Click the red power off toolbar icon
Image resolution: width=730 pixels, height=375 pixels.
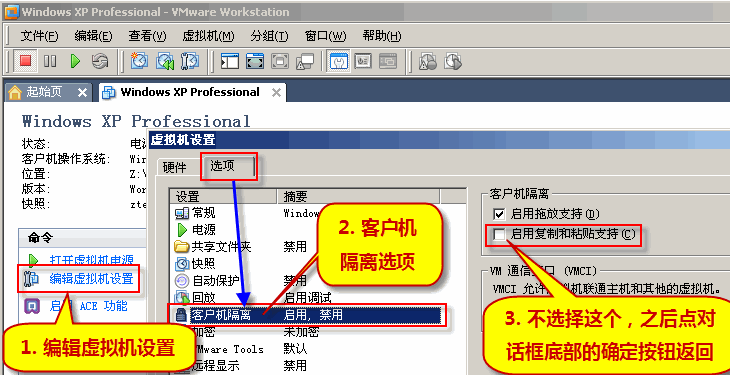coord(26,61)
